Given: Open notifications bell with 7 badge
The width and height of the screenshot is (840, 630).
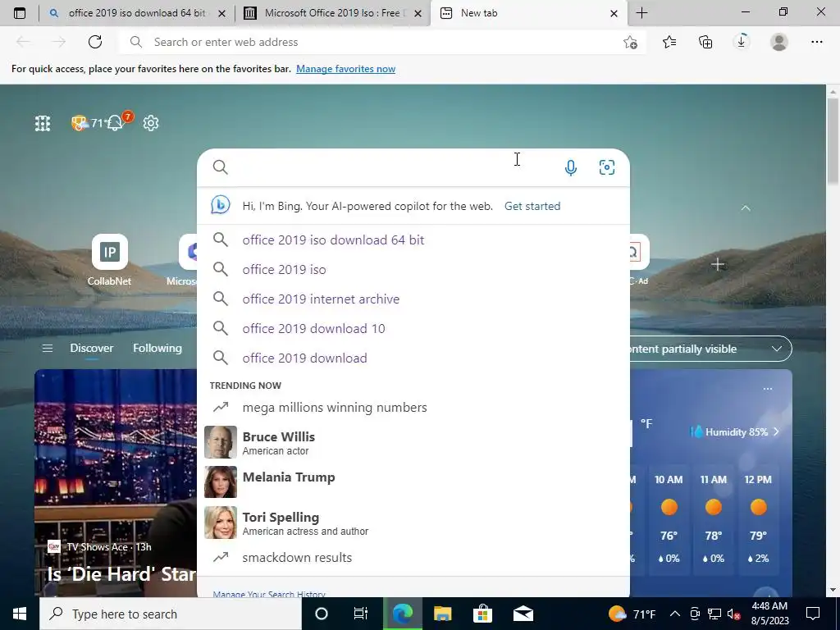Looking at the screenshot, I should (116, 123).
